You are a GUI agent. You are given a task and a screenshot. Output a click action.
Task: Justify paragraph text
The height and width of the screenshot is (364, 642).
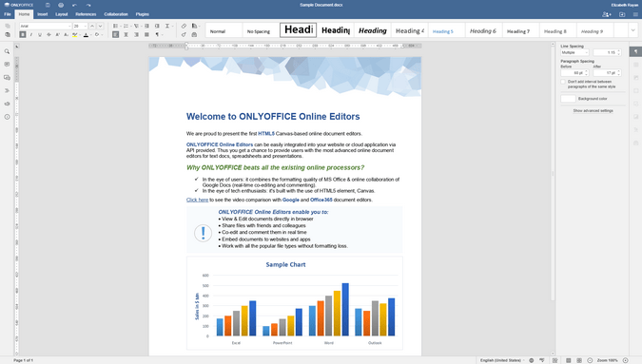pos(146,35)
